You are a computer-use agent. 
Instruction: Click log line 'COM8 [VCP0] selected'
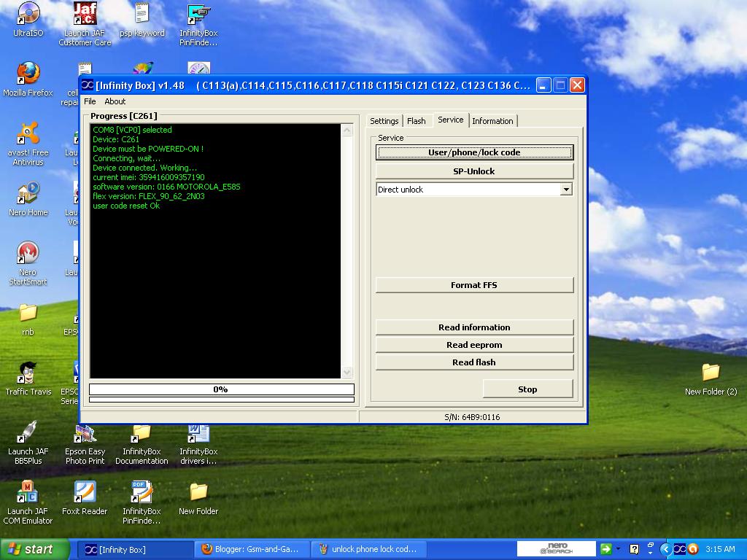(132, 130)
